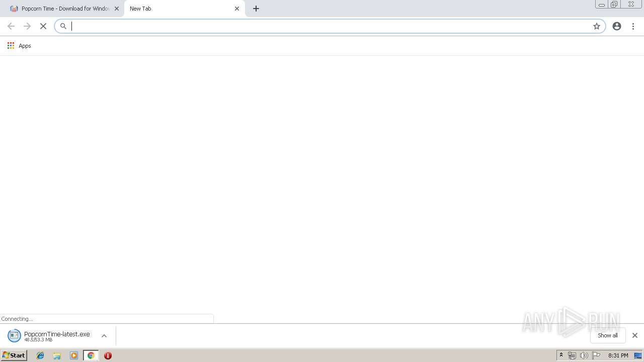Open Windows Explorer folder from taskbar
Viewport: 644px width, 362px height.
pyautogui.click(x=57, y=355)
